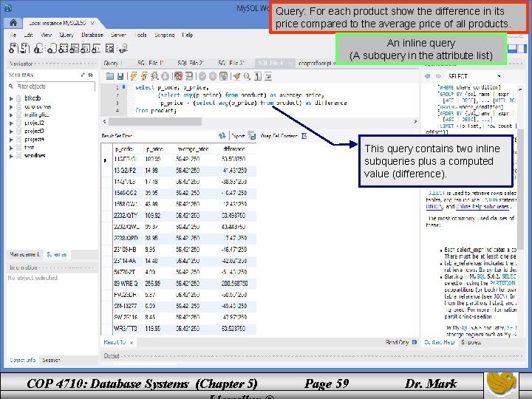
Task: Refresh schemas list icon in Navigator
Action: (91, 75)
